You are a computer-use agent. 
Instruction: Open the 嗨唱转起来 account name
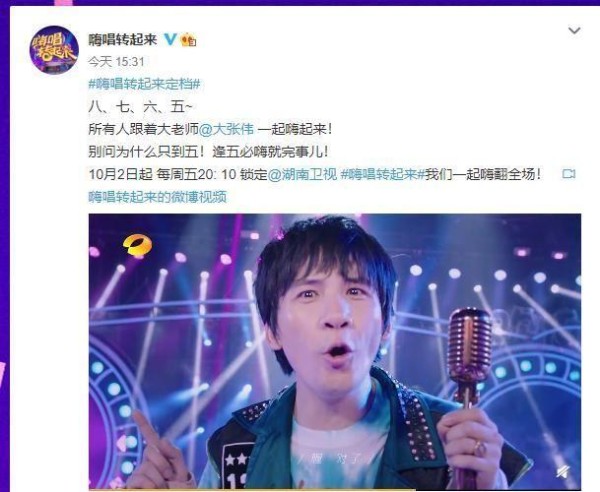click(122, 39)
